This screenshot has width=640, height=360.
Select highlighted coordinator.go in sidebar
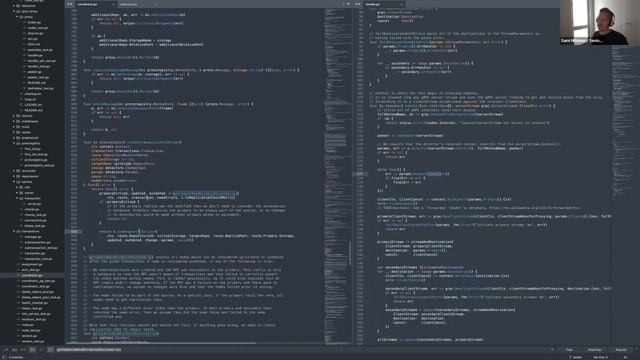32,275
